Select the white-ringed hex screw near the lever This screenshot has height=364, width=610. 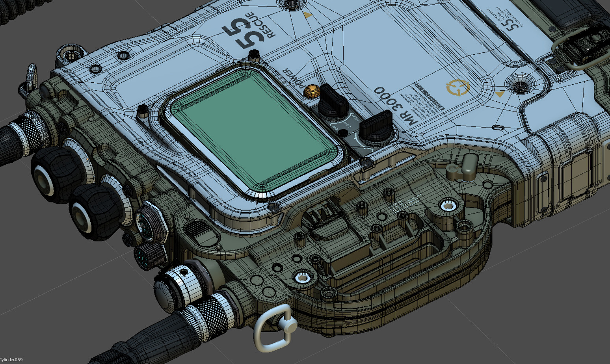(447, 205)
